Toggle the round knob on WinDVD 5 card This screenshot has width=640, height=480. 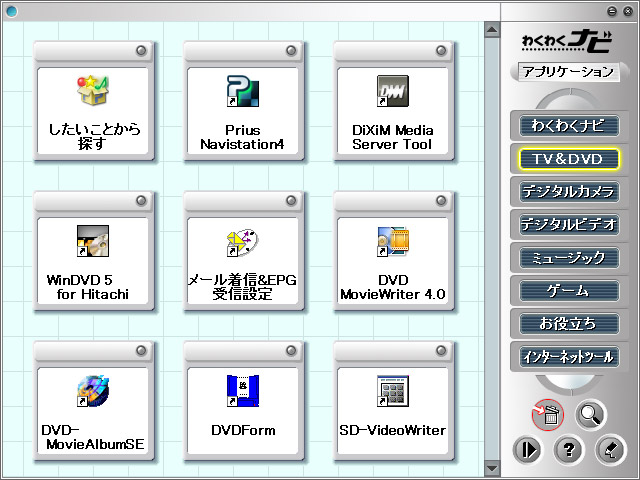[141, 200]
